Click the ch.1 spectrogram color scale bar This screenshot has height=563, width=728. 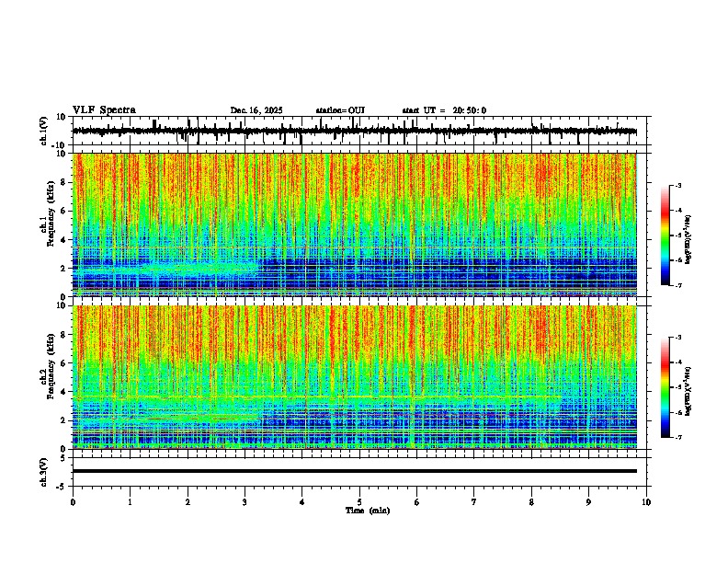[665, 236]
